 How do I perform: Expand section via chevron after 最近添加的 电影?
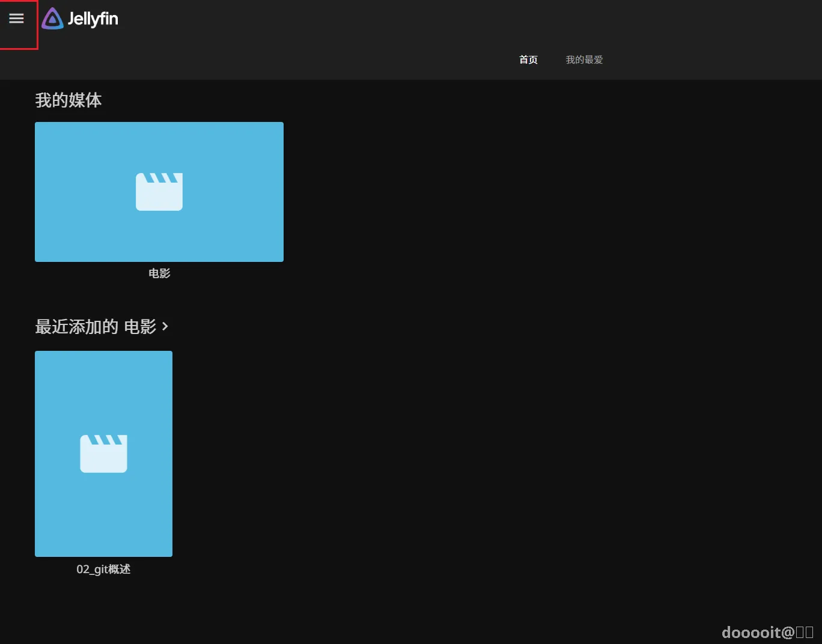pos(165,326)
